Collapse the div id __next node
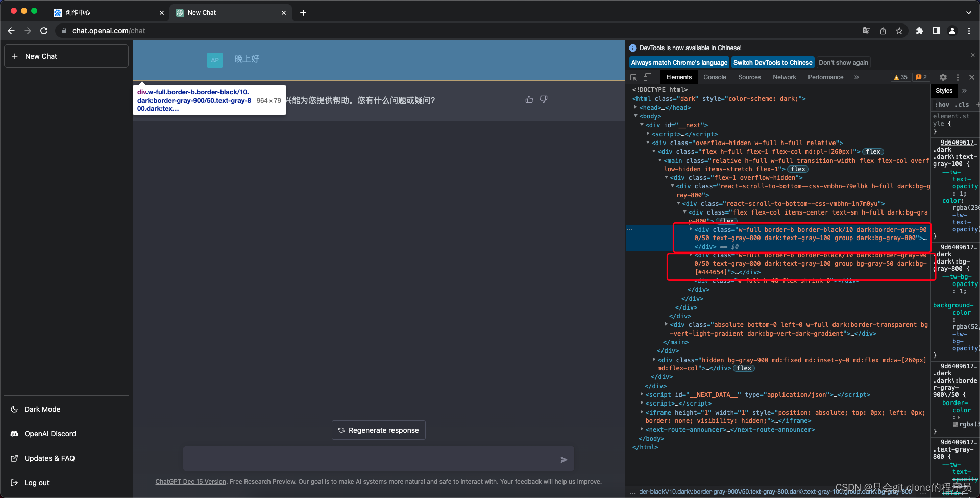 pyautogui.click(x=642, y=125)
